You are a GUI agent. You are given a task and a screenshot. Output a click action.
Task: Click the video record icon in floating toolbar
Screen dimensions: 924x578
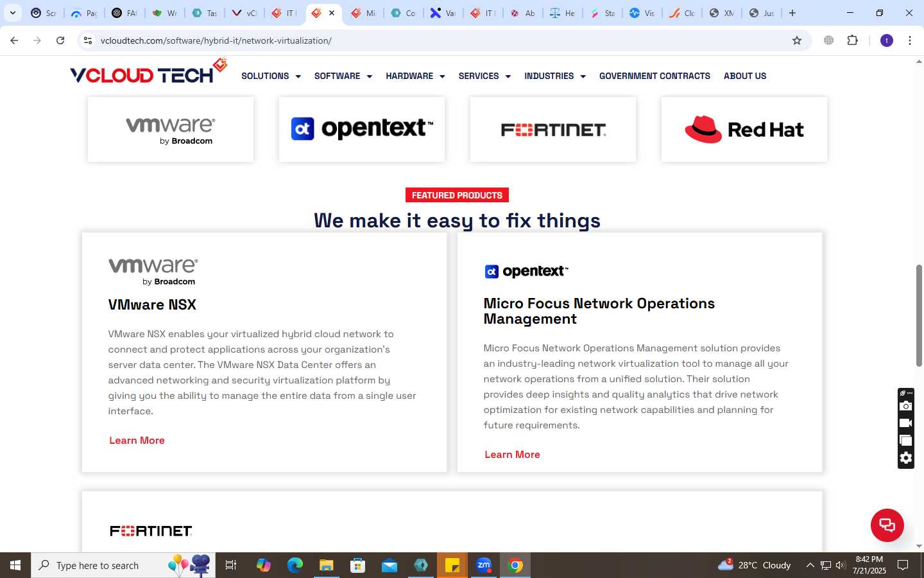click(x=905, y=423)
